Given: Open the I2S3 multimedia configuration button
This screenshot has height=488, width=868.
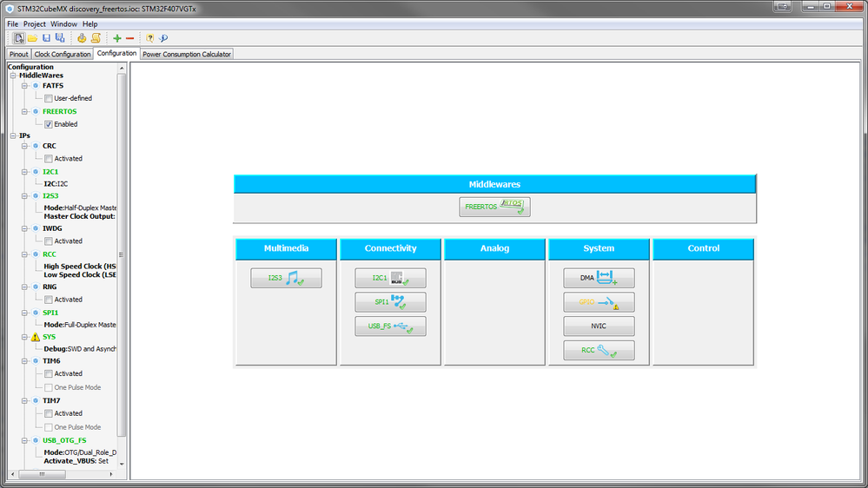Looking at the screenshot, I should [286, 278].
